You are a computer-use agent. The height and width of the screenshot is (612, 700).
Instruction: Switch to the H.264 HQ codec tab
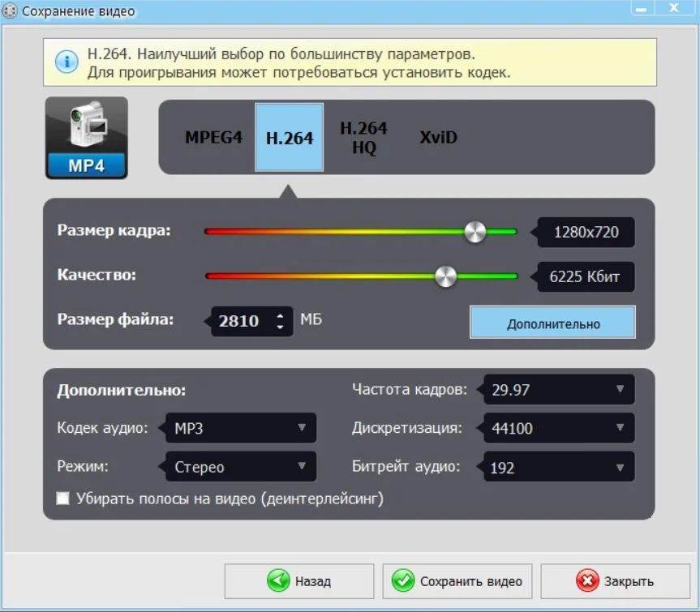364,137
